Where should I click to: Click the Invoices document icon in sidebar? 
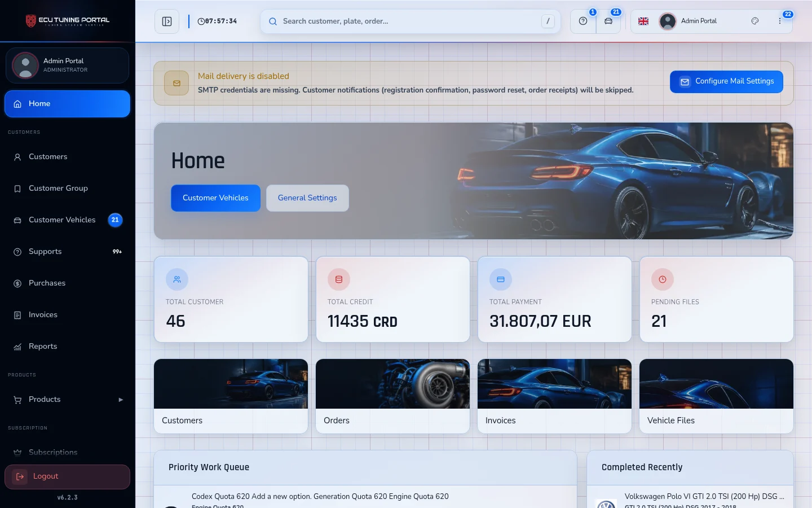(17, 315)
